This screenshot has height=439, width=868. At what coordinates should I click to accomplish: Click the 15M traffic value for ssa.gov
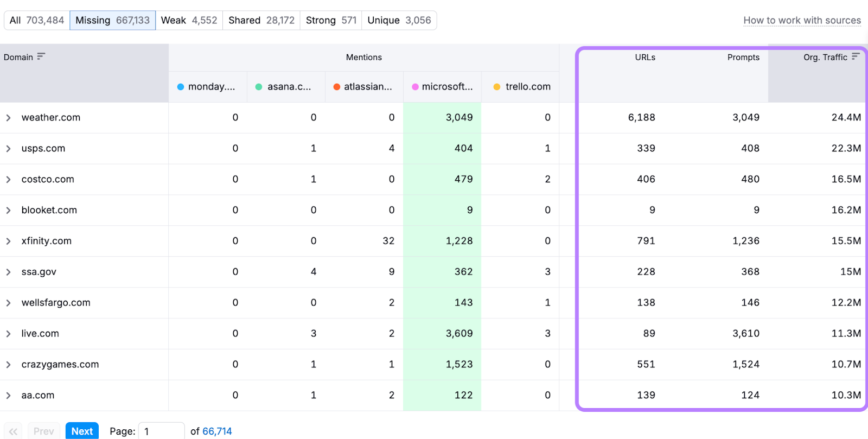tap(851, 272)
